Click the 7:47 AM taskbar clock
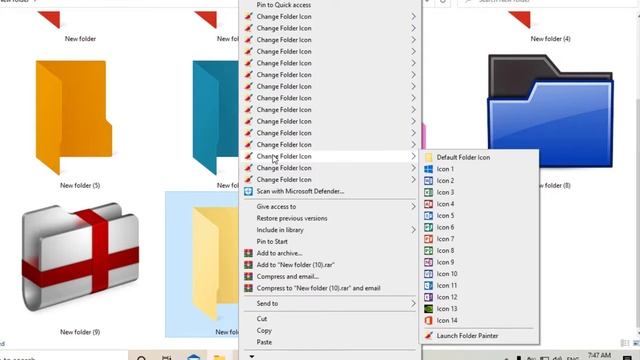Screen dimensions: 640x360 599,356
